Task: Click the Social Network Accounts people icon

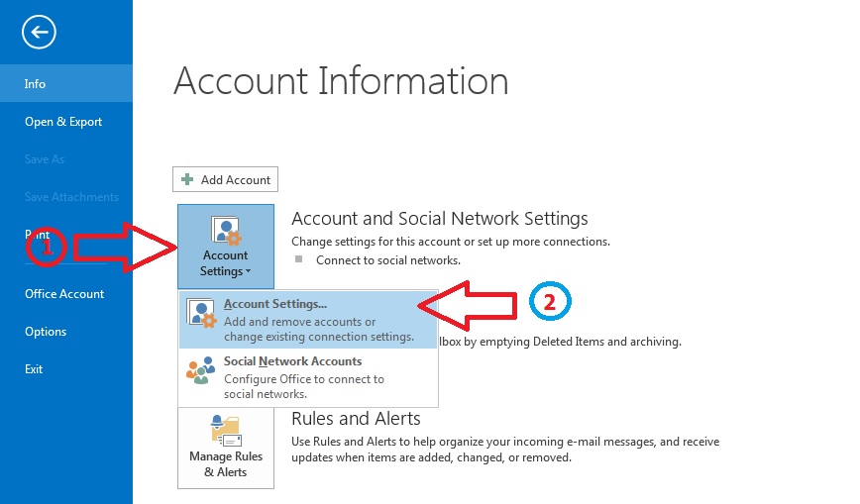Action: [x=201, y=370]
